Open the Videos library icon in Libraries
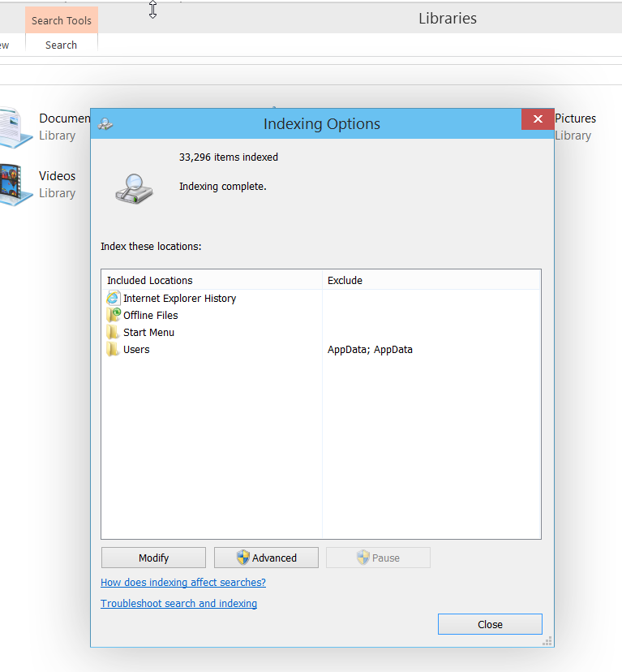 coord(15,185)
